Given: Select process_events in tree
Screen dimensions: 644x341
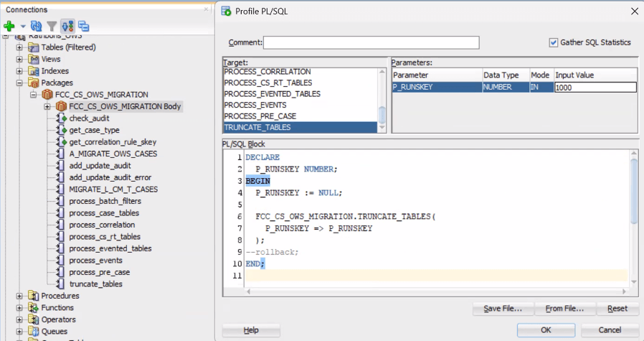Looking at the screenshot, I should click(95, 261).
